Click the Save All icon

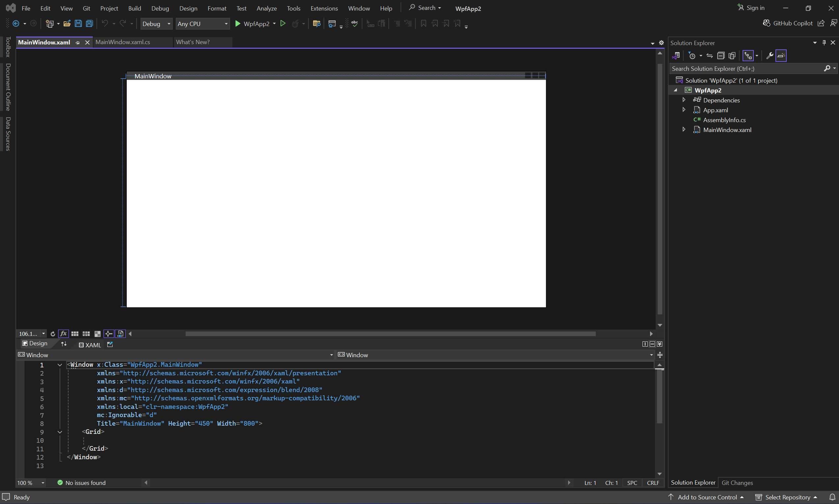click(x=89, y=23)
